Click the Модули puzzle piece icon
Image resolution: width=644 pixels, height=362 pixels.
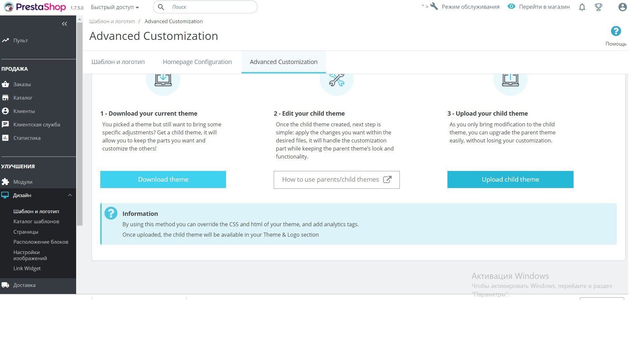coord(5,182)
